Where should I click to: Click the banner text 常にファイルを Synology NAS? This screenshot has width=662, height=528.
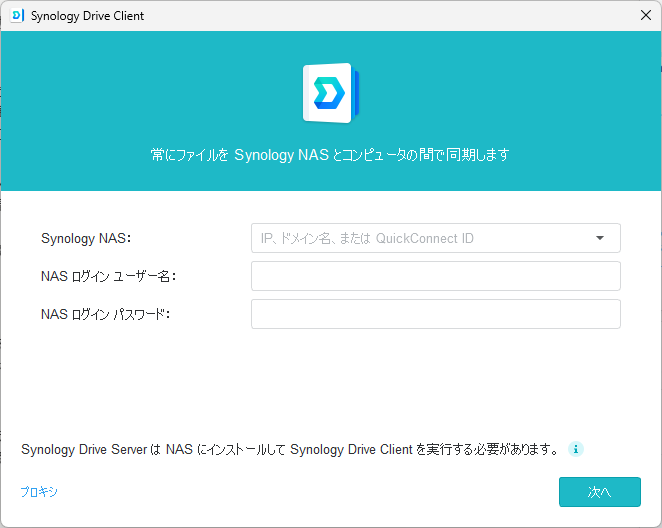pos(240,155)
